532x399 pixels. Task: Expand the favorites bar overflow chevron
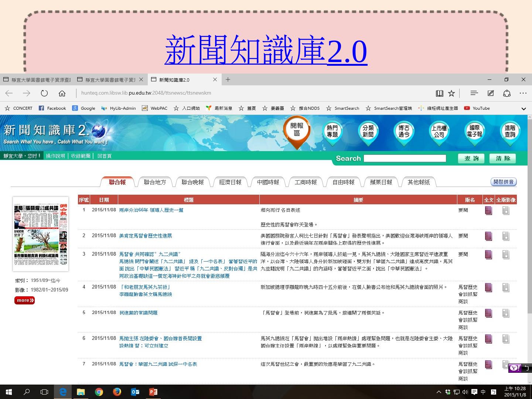(x=523, y=109)
